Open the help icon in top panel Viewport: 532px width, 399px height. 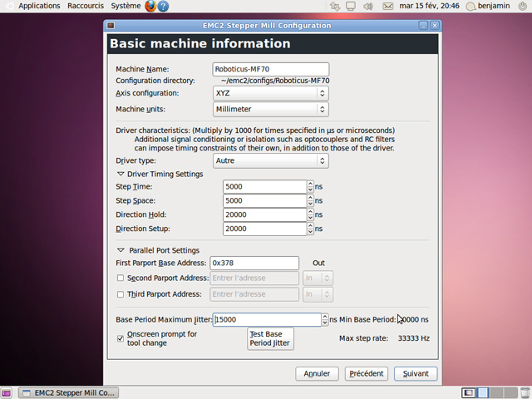(163, 6)
